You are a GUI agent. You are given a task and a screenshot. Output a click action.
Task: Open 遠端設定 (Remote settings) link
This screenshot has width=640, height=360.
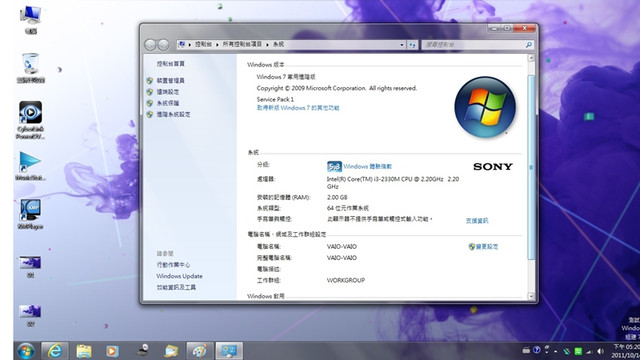click(x=168, y=92)
